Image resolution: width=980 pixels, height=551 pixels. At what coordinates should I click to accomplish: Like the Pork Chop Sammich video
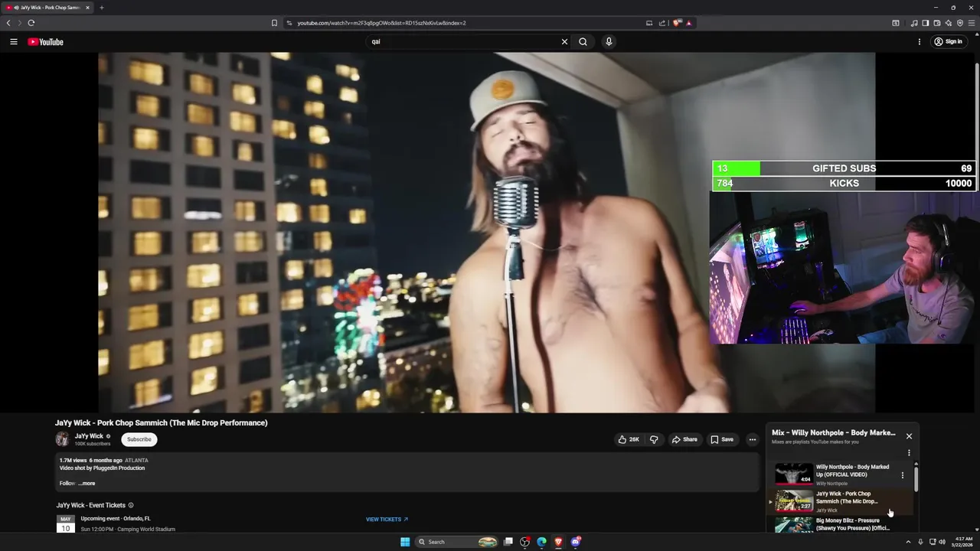[x=629, y=439]
